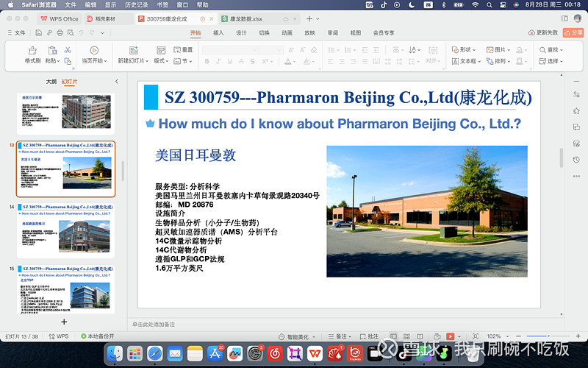Click the 批注 comments button
Screen dimensions: 588x368
point(369,336)
